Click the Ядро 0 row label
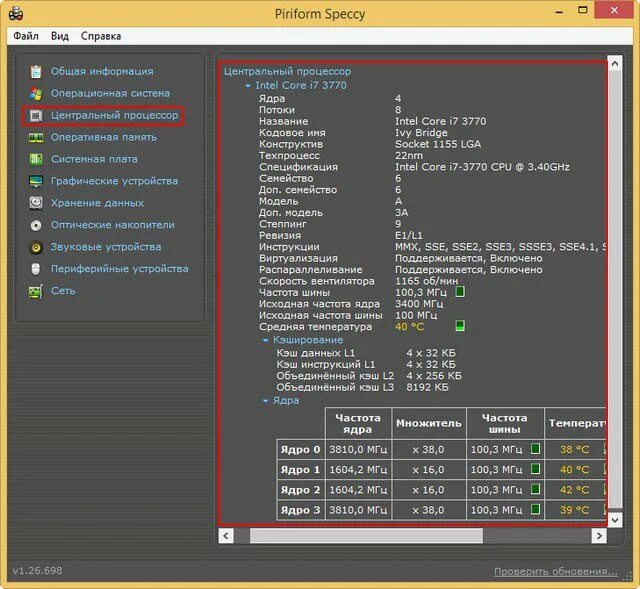640x589 pixels. [x=300, y=449]
